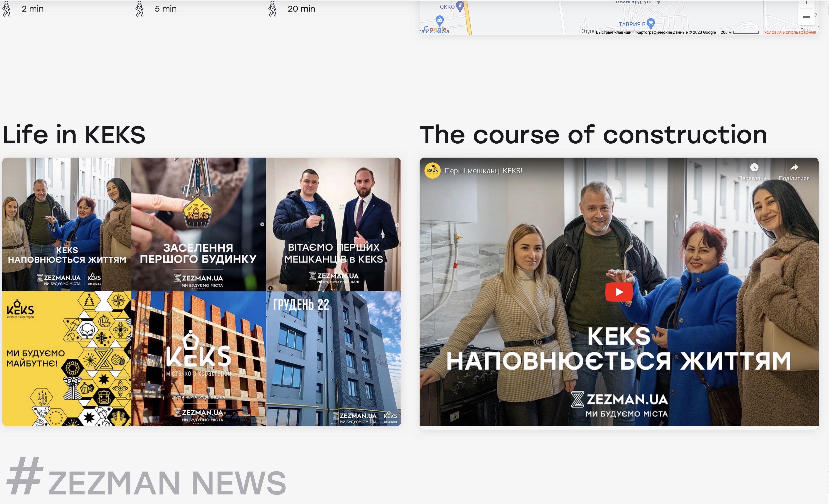The image size is (829, 504).
Task: Open the Перші мешканці KEKS! video title
Action: point(483,171)
